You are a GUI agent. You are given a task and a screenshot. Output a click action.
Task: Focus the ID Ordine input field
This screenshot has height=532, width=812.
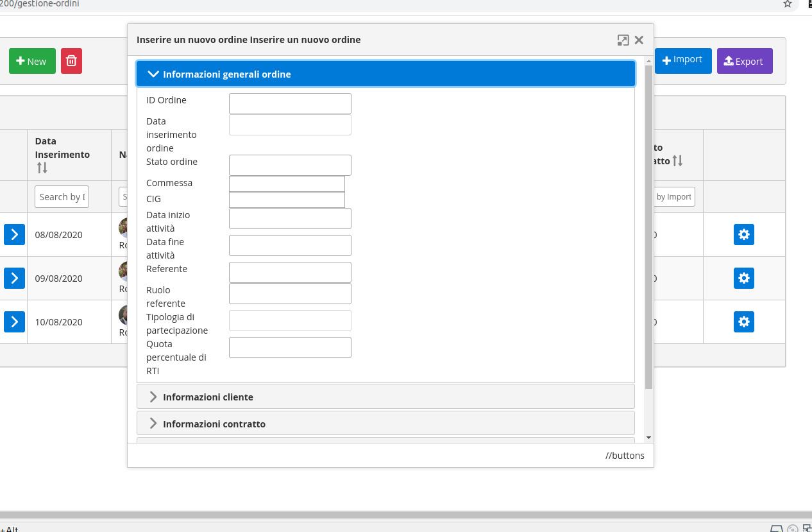(290, 103)
